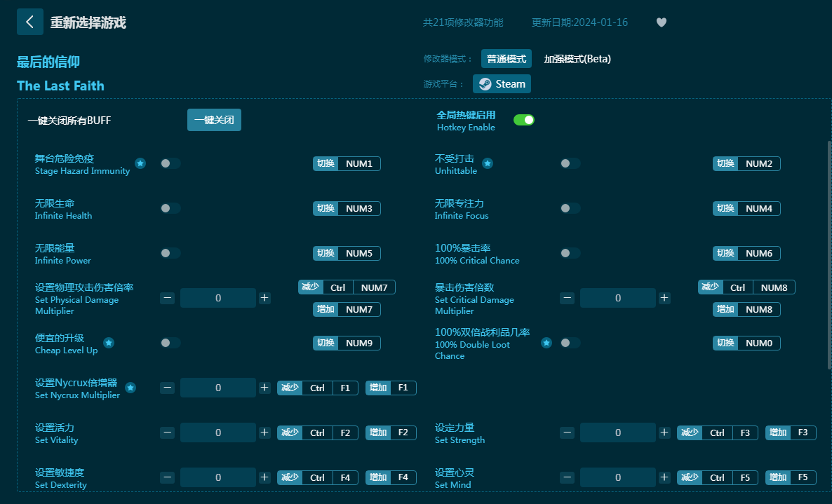Viewport: 832px width, 504px height.
Task: Click star icon beside Set Nycrux Multiplier
Action: 130,388
